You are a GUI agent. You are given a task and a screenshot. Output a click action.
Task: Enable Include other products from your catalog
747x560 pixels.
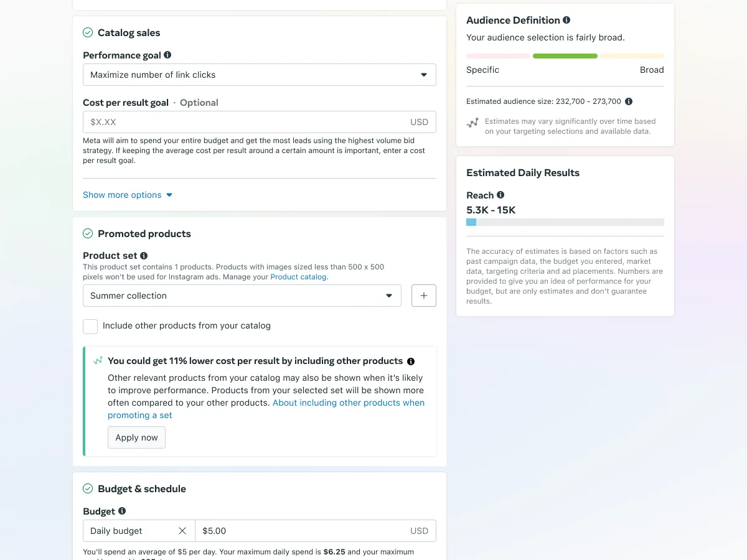[x=90, y=326]
